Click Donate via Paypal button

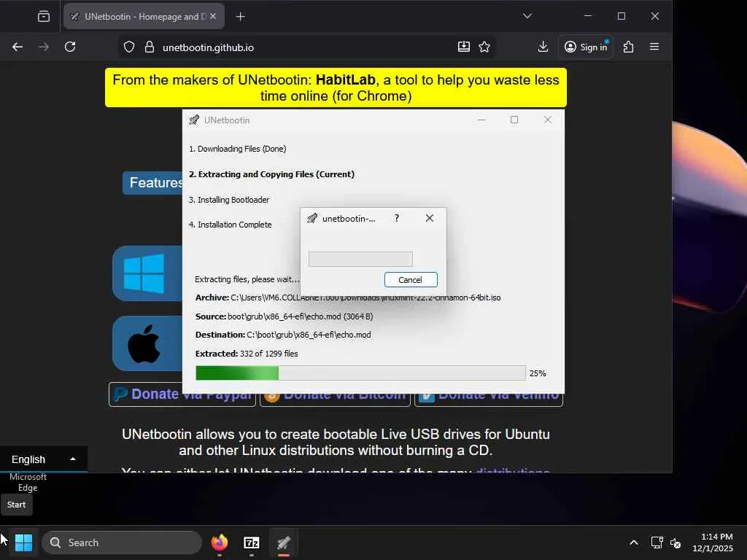182,394
